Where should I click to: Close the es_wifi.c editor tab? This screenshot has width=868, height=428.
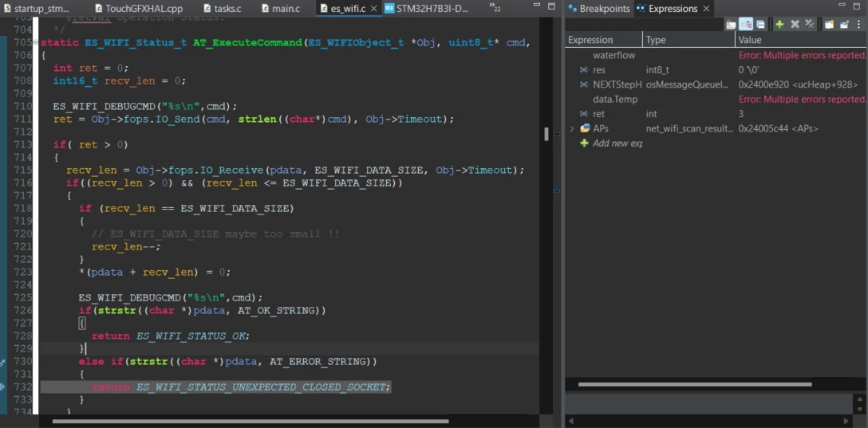click(373, 9)
